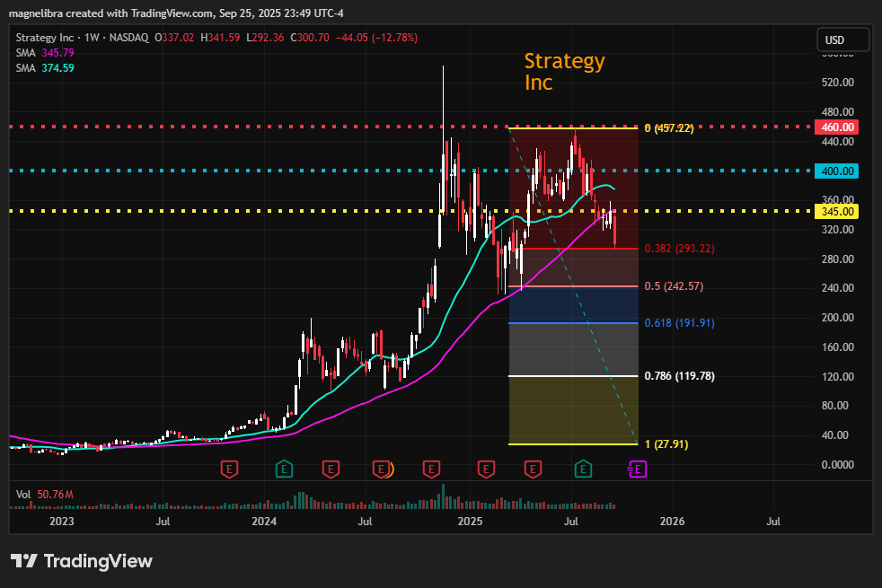882x588 pixels.
Task: Click the Vol 50.76M volume legend
Action: pos(44,495)
